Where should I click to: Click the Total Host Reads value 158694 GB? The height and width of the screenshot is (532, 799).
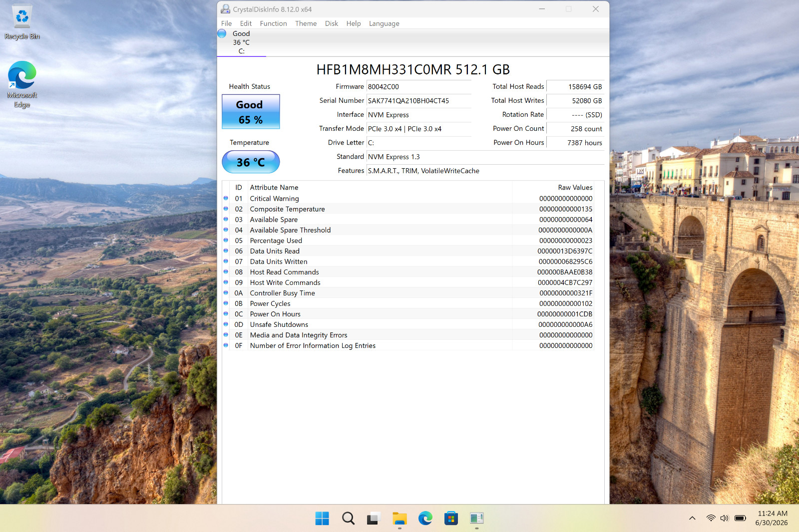575,87
